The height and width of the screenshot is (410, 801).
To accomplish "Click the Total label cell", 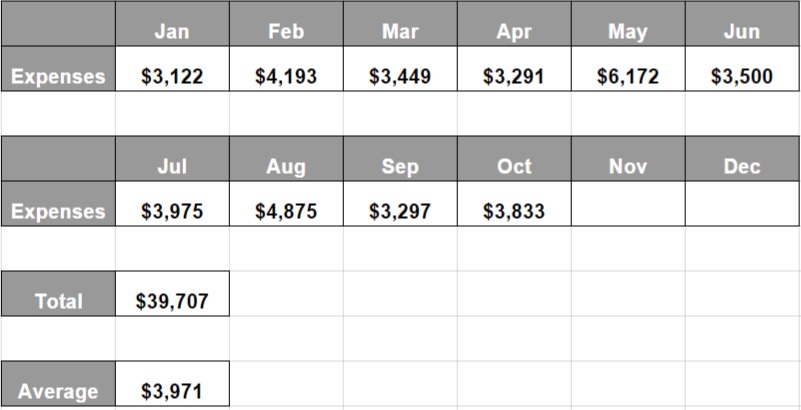I will [x=58, y=294].
